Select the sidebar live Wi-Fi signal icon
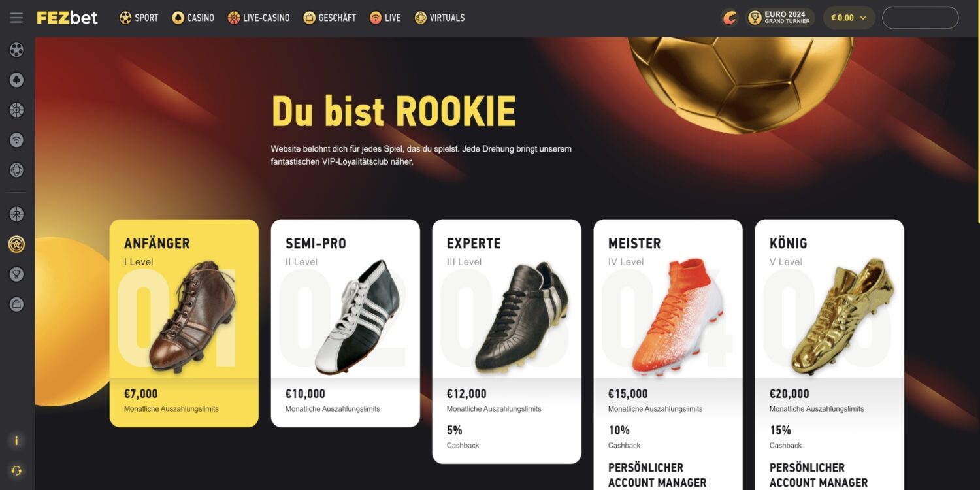Image resolution: width=980 pixels, height=490 pixels. click(16, 140)
